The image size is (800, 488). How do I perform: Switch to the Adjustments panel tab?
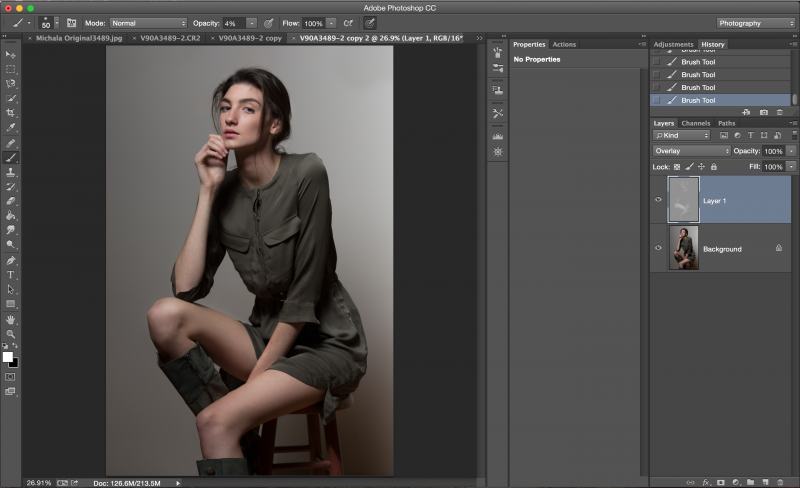[673, 45]
